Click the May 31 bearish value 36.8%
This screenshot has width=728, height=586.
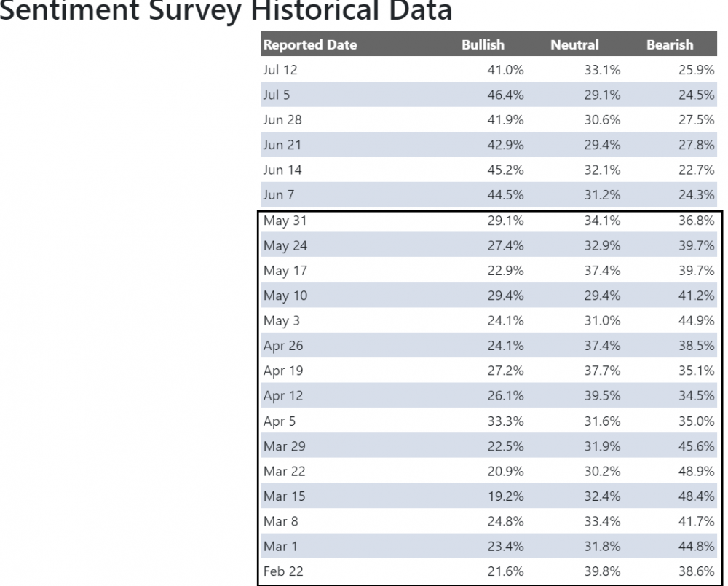click(696, 221)
